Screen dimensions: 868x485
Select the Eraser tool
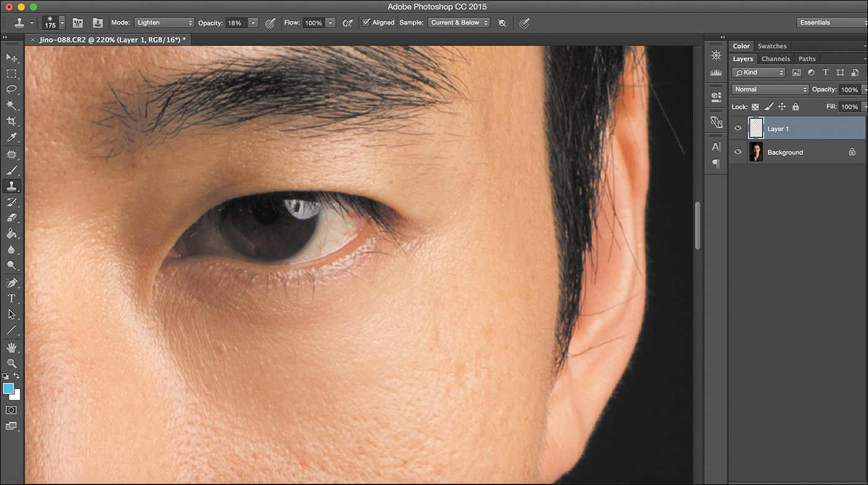[x=11, y=218]
